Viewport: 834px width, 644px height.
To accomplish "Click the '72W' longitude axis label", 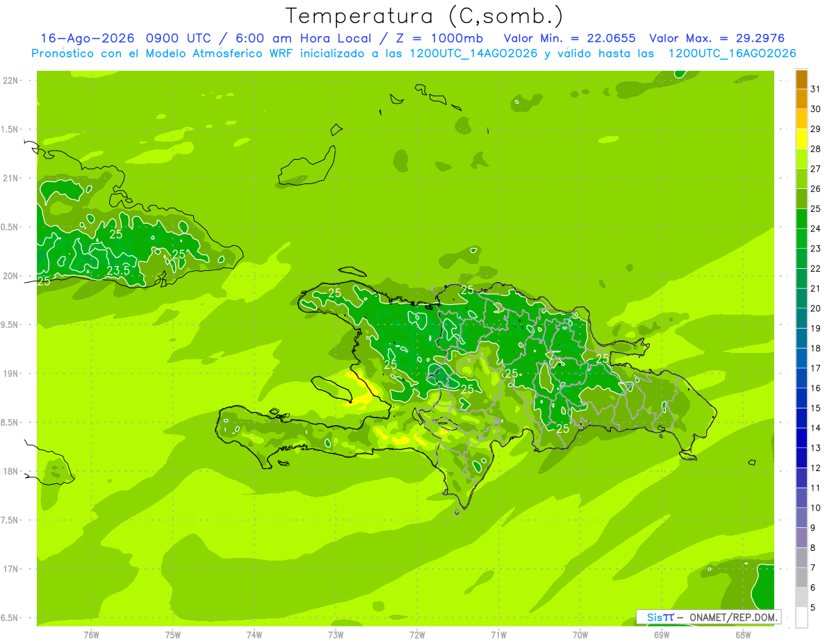I will 417,634.
